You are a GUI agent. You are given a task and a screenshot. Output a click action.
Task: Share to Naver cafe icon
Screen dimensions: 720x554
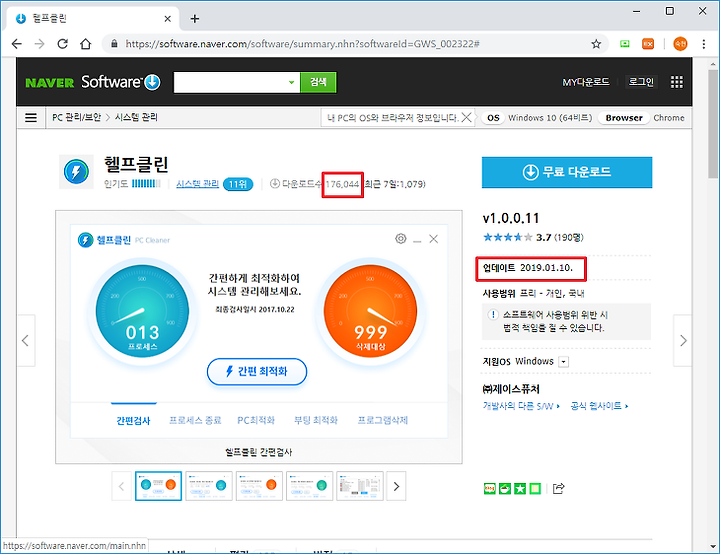point(505,488)
